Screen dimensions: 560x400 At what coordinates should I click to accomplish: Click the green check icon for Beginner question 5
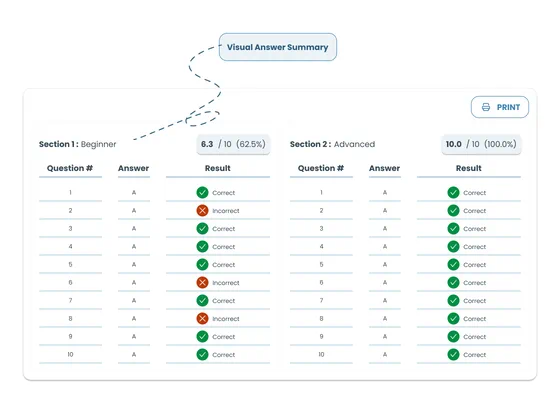coord(202,265)
